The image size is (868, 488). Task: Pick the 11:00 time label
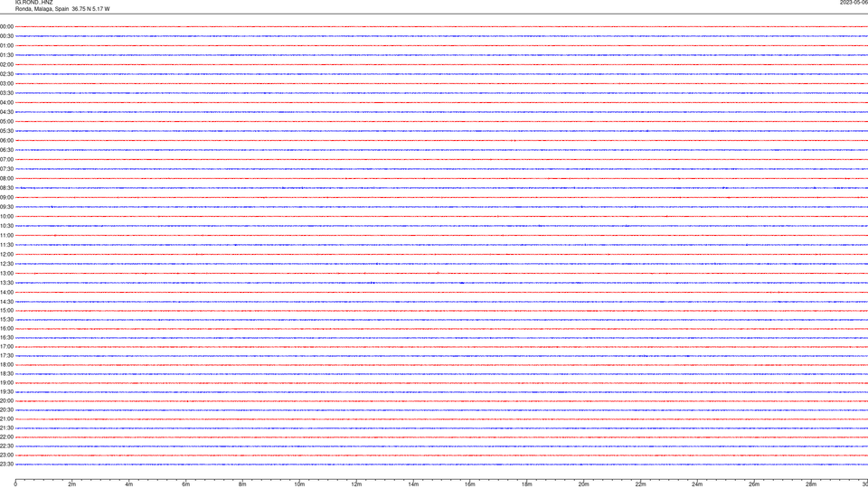6,236
